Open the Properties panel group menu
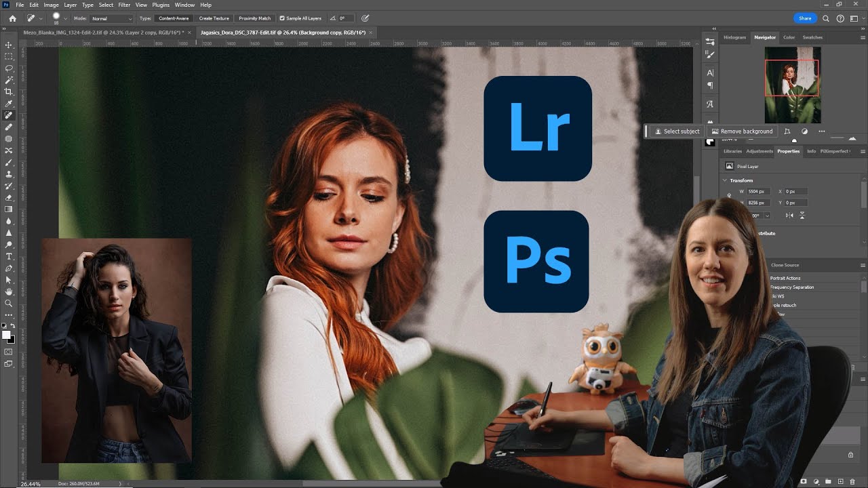The width and height of the screenshot is (868, 488). (863, 151)
